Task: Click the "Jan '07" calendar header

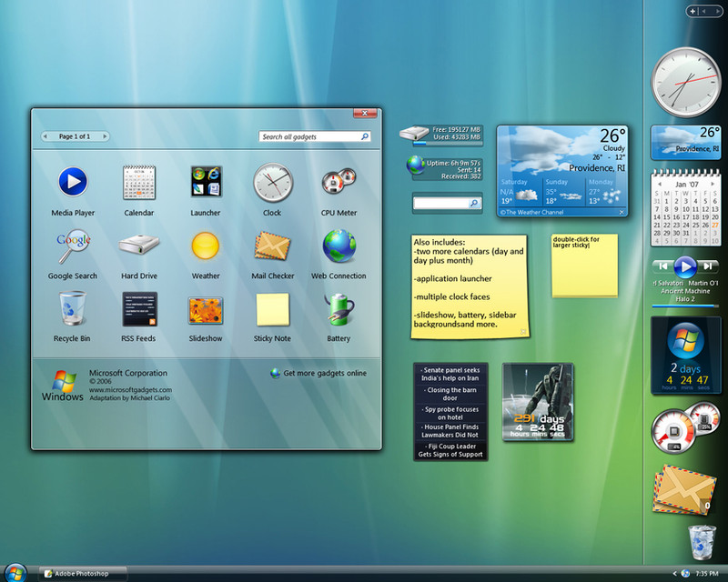Action: (x=686, y=185)
